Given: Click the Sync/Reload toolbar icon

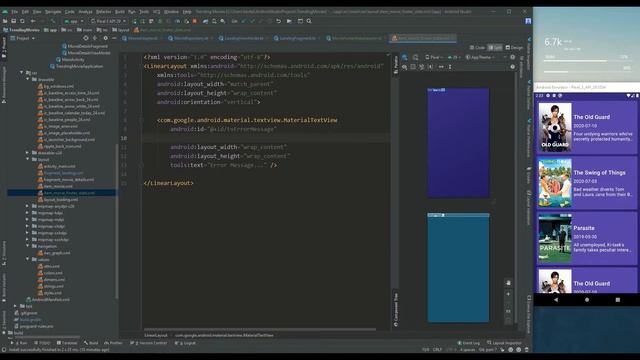Looking at the screenshot, I should pos(22,21).
